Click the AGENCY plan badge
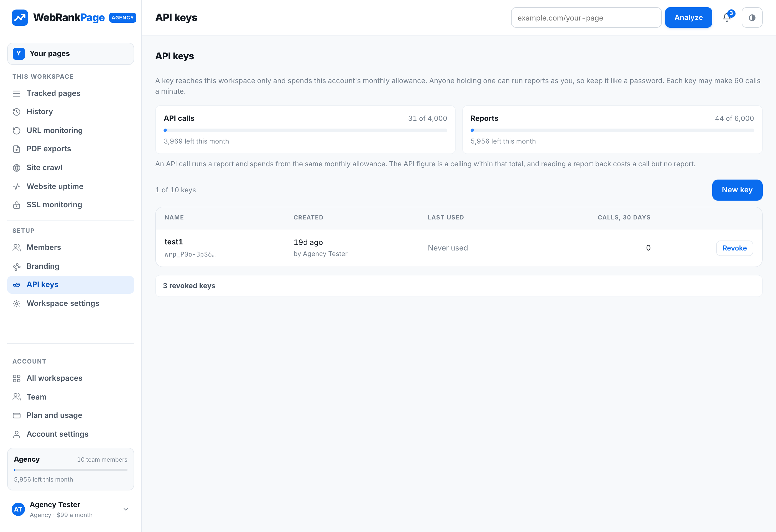This screenshot has width=776, height=532. pos(122,18)
